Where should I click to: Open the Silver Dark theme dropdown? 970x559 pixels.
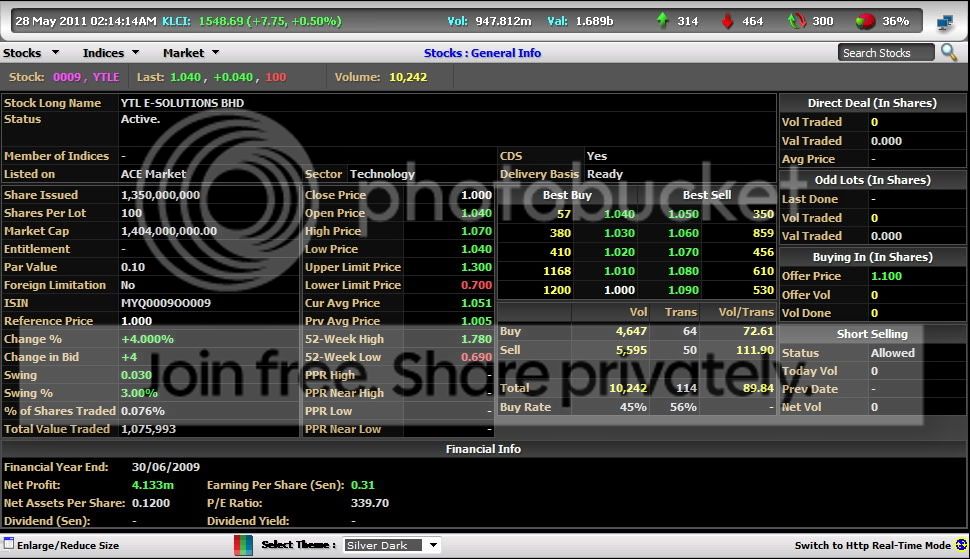click(x=392, y=545)
